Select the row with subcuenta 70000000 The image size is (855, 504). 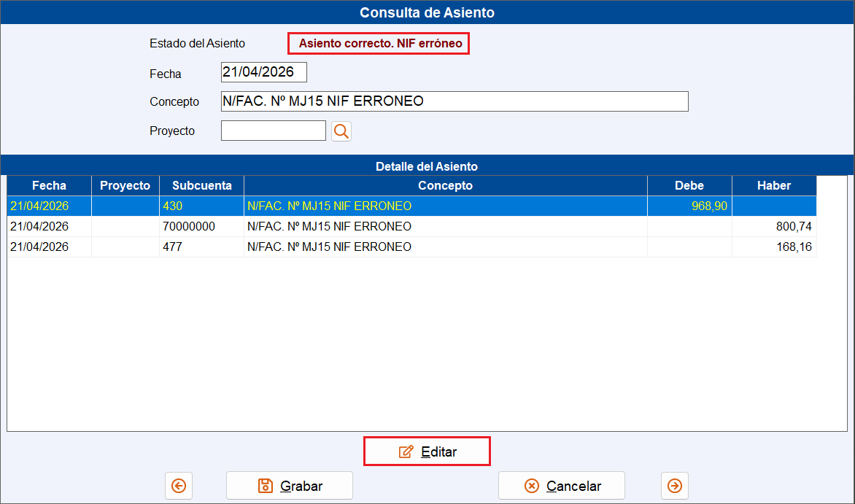click(411, 226)
